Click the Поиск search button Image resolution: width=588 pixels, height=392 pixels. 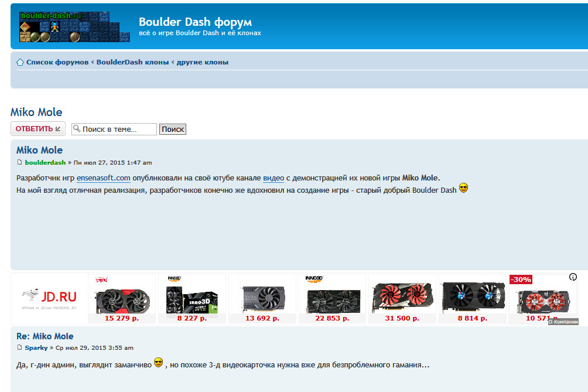[x=173, y=129]
